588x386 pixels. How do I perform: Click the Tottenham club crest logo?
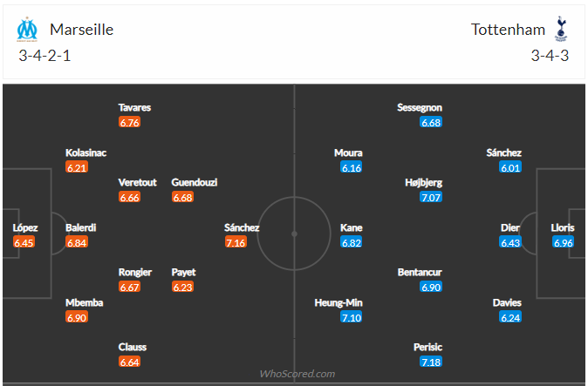click(561, 29)
